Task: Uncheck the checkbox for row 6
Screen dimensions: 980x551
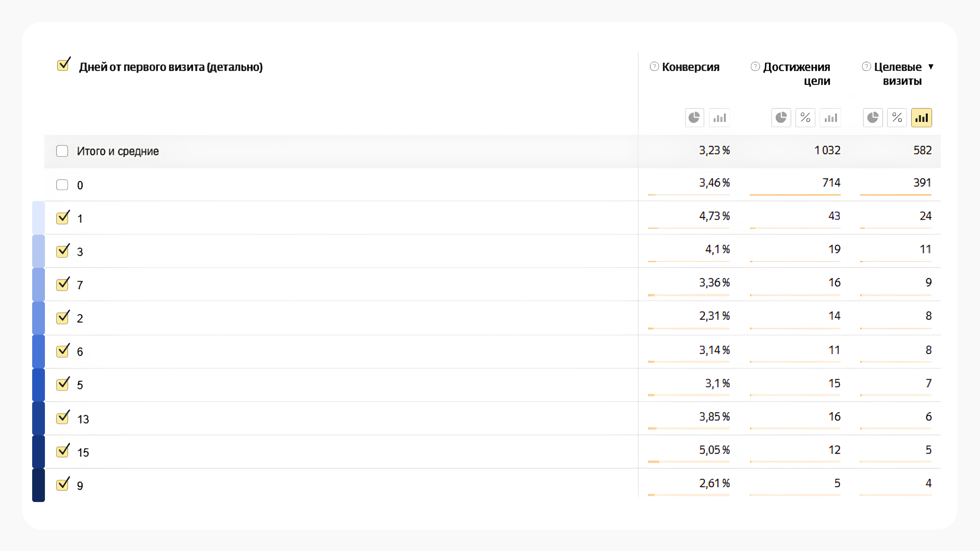Action: pyautogui.click(x=63, y=350)
